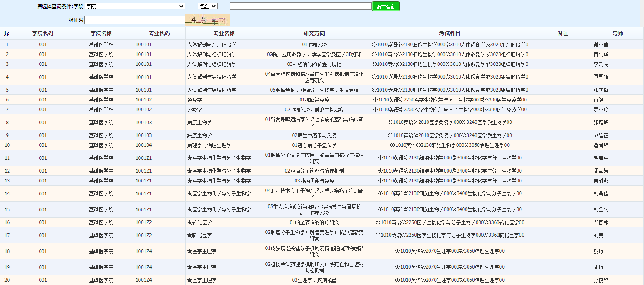This screenshot has height=285, width=644.
Task: Click the 考试科目 column header
Action: tap(450, 33)
